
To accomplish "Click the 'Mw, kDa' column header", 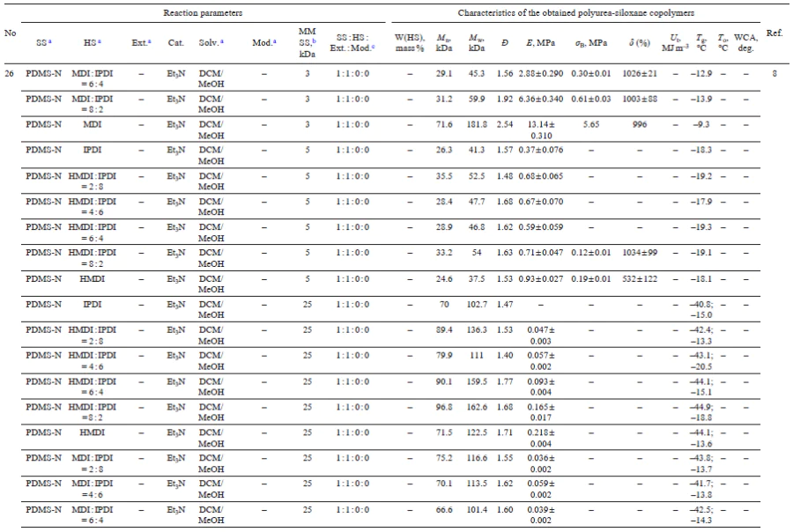I will [477, 43].
